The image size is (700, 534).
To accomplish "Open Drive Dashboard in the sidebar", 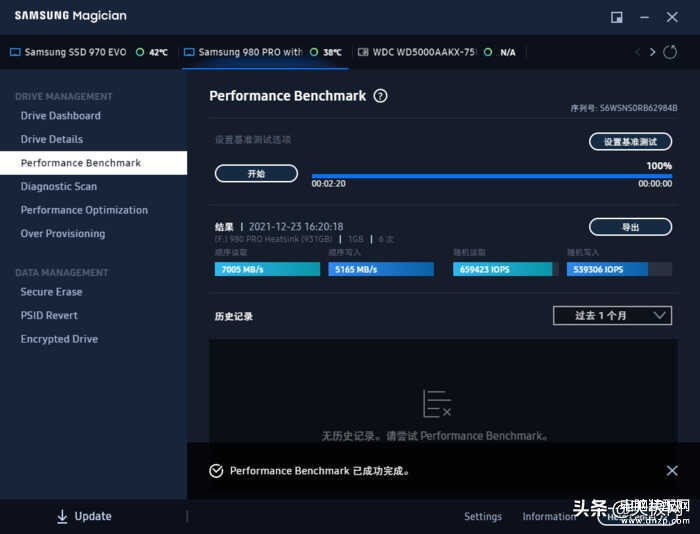I will 61,116.
